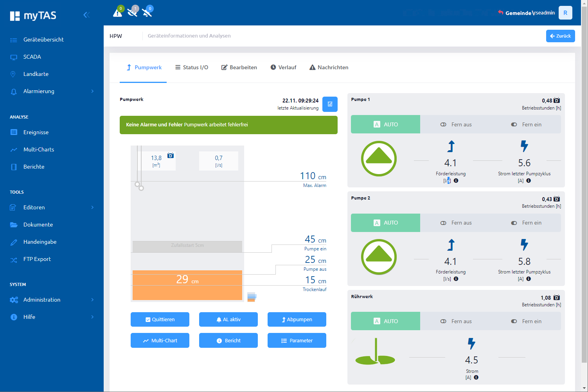Switch Pumpe 2 to Fern ein
The width and height of the screenshot is (588, 392).
coord(526,223)
